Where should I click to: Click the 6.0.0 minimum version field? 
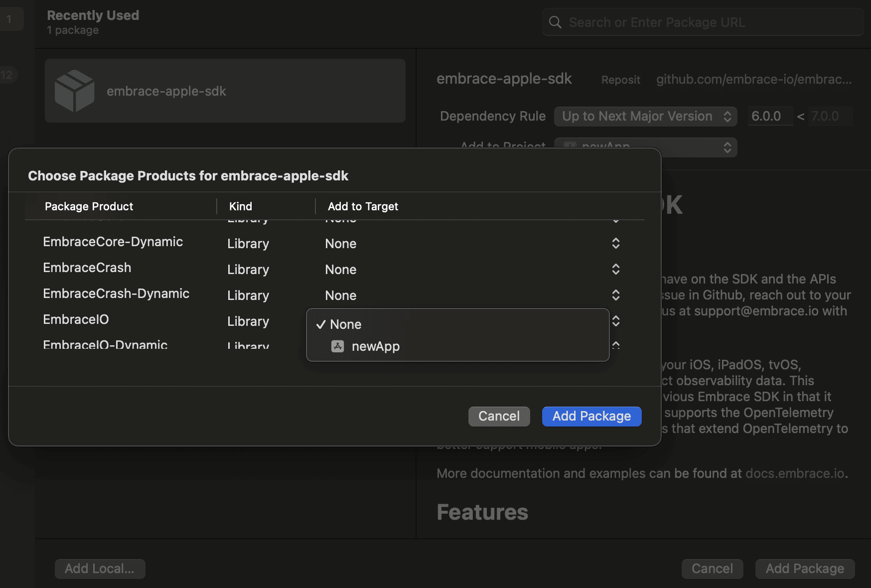(x=770, y=116)
